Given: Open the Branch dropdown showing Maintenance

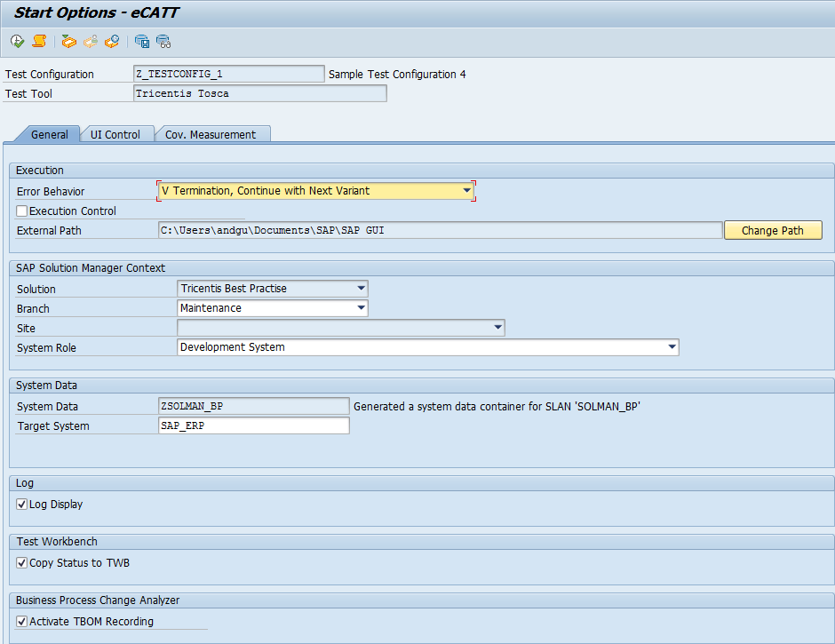Looking at the screenshot, I should pyautogui.click(x=361, y=308).
